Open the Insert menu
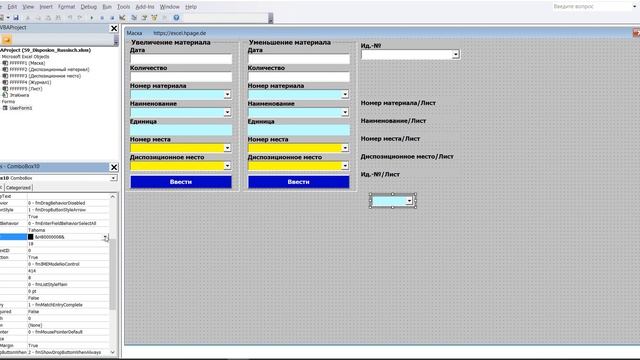640x360 pixels. 46,7
